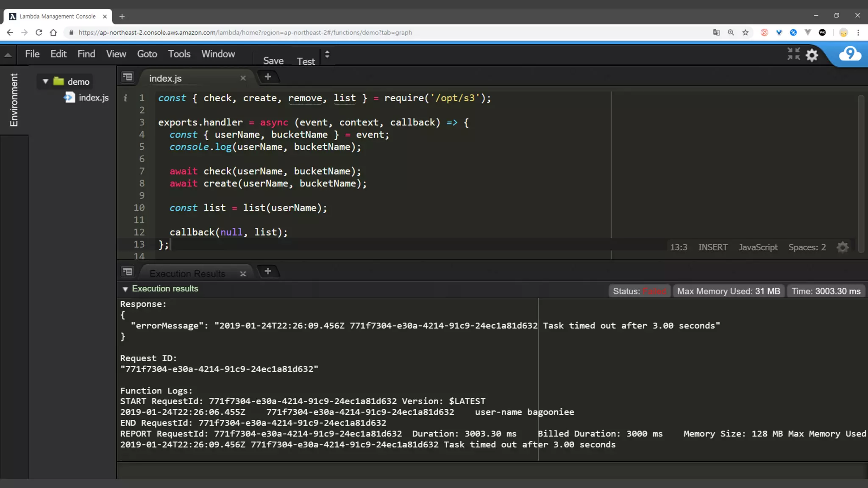The image size is (868, 488).
Task: Open a new editor tab with plus icon
Action: (267, 77)
